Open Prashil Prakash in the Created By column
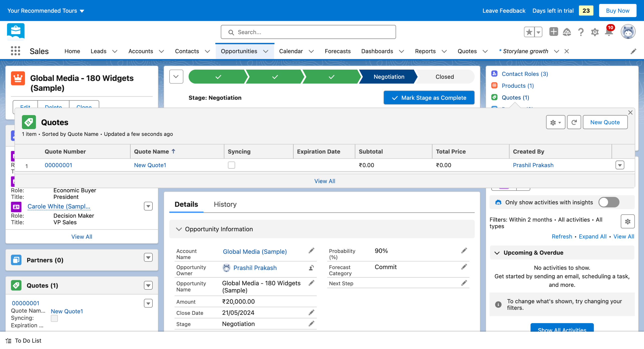Viewport: 644px width, 349px height. point(533,165)
